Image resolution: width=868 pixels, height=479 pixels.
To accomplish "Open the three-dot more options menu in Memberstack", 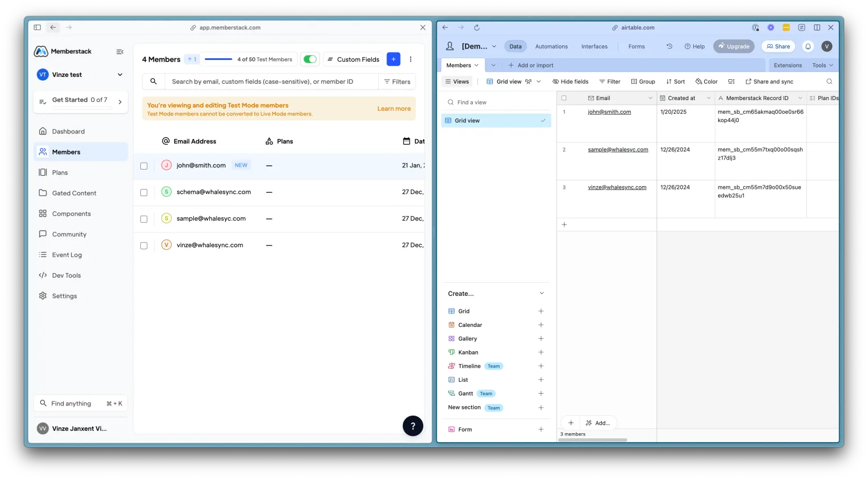I will click(x=411, y=59).
